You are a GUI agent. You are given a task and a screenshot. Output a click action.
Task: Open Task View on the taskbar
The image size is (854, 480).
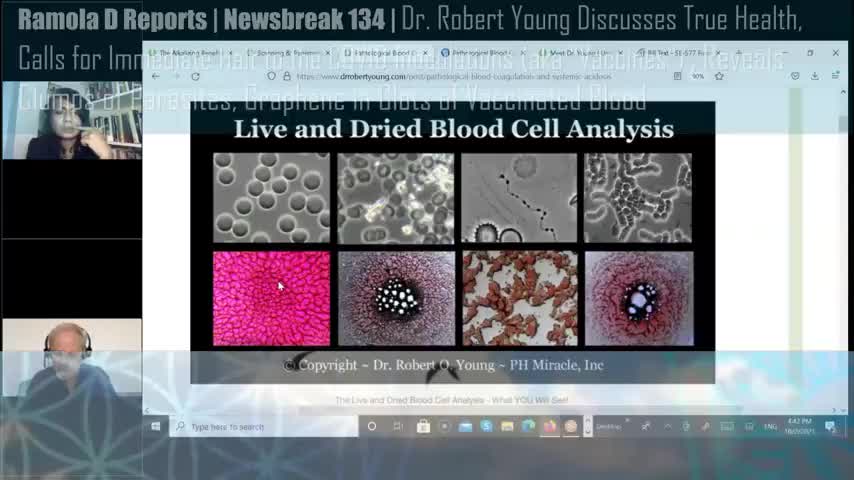tap(398, 427)
